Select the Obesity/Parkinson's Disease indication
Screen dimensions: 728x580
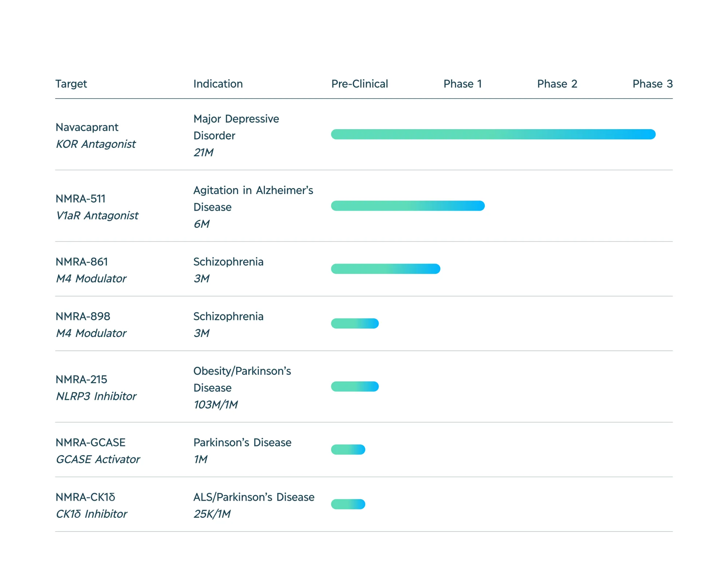(242, 379)
